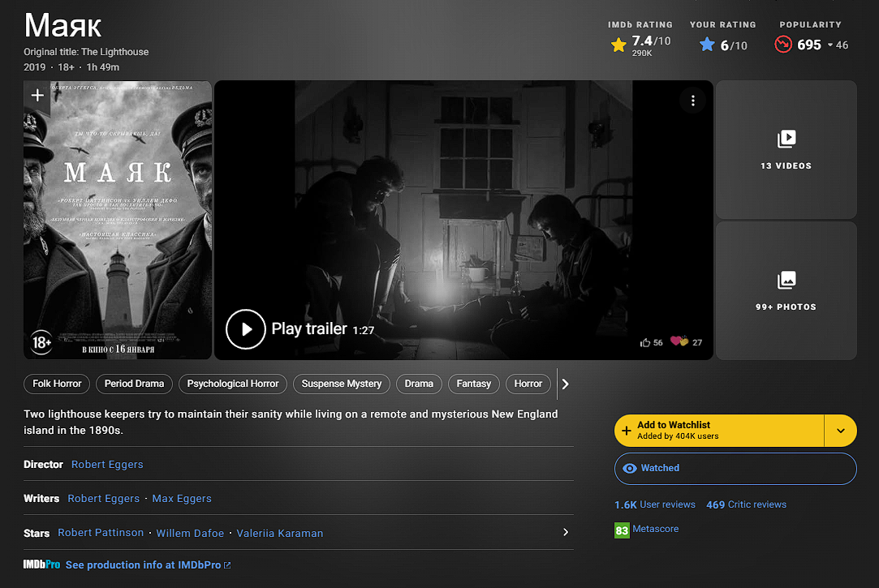The height and width of the screenshot is (588, 879).
Task: Click the Play trailer text label
Action: (309, 328)
